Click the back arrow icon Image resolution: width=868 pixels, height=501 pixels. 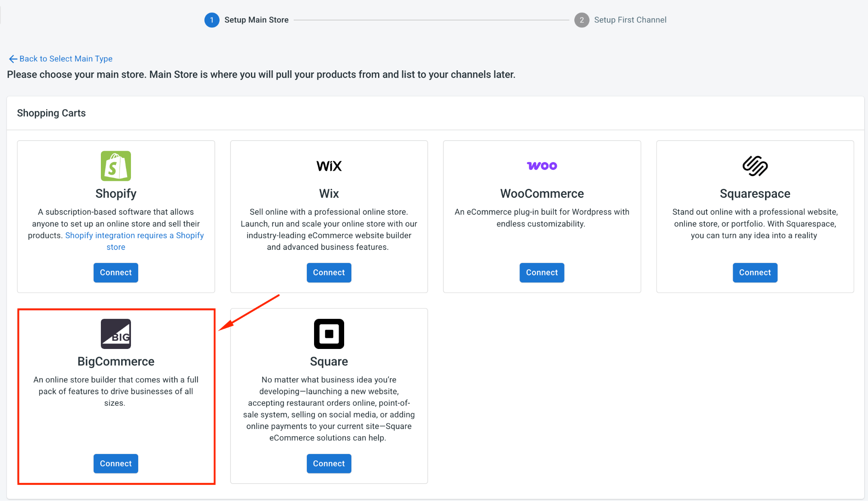tap(13, 59)
